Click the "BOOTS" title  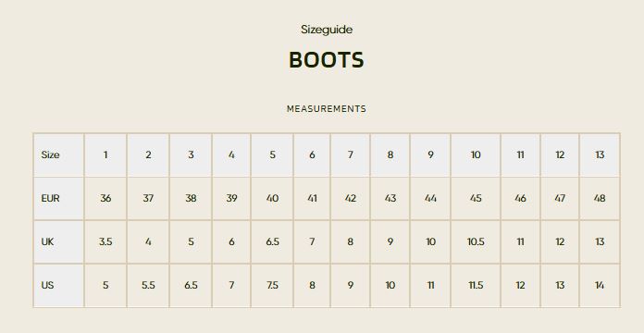click(326, 60)
